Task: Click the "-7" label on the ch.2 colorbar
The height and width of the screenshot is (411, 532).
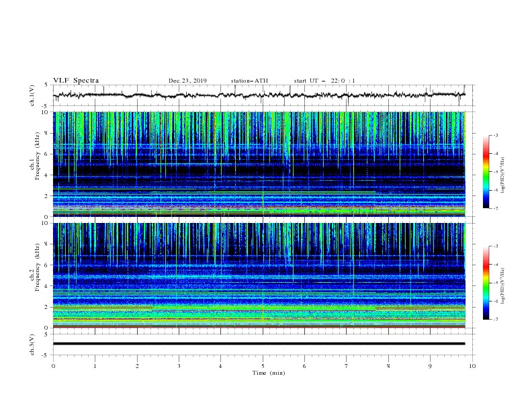Action: tap(495, 319)
